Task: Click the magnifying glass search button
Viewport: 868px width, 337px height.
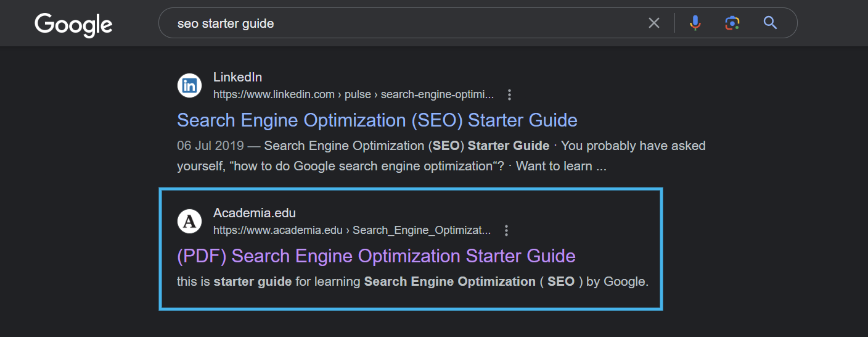Action: [770, 23]
